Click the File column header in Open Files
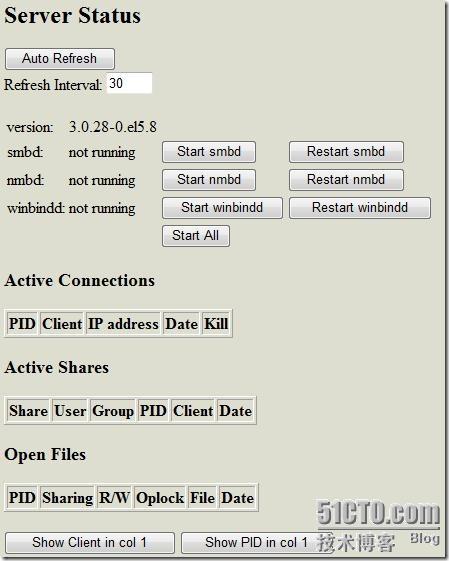This screenshot has height=561, width=449. 202,497
